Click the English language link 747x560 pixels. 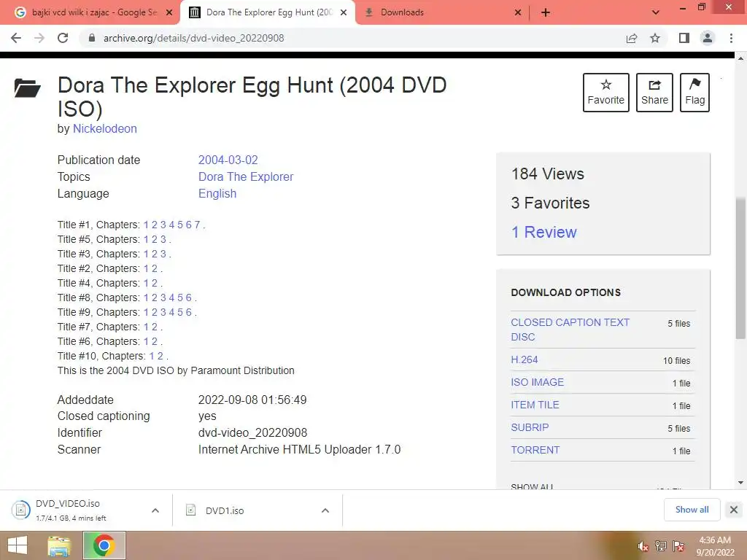coord(217,193)
